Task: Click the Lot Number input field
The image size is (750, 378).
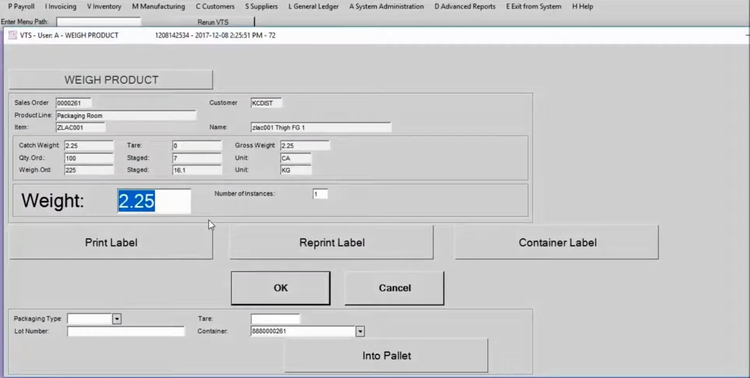Action: click(x=126, y=331)
